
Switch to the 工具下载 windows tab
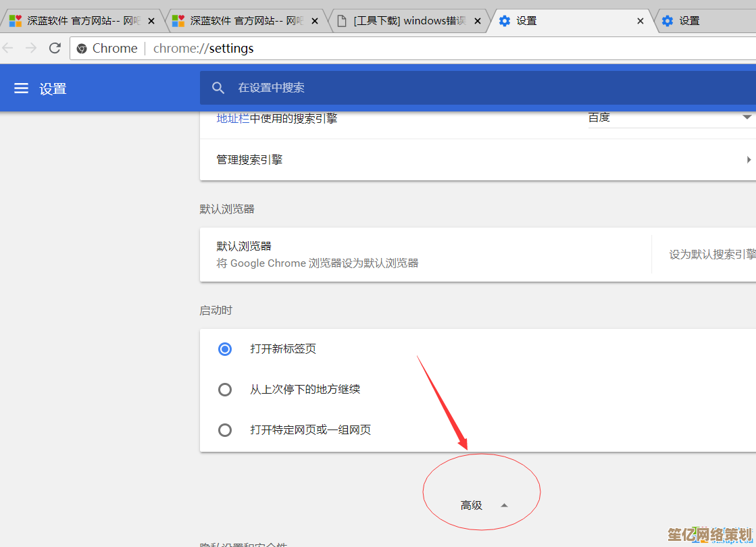click(409, 21)
